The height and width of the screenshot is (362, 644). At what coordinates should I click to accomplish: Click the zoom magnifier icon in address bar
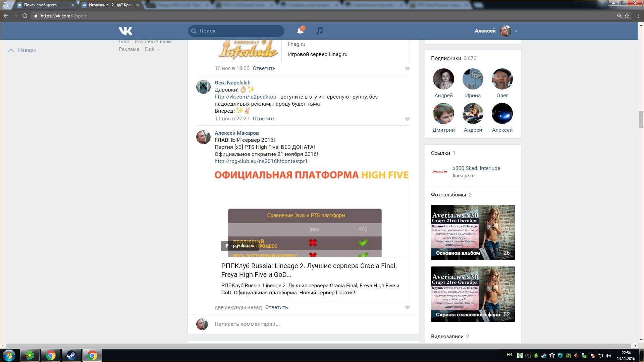(619, 16)
